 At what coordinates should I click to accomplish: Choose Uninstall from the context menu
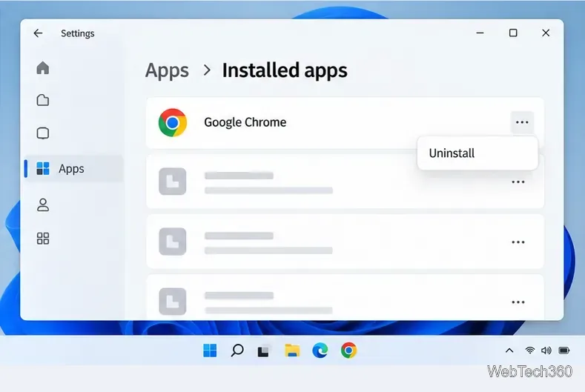tap(477, 153)
